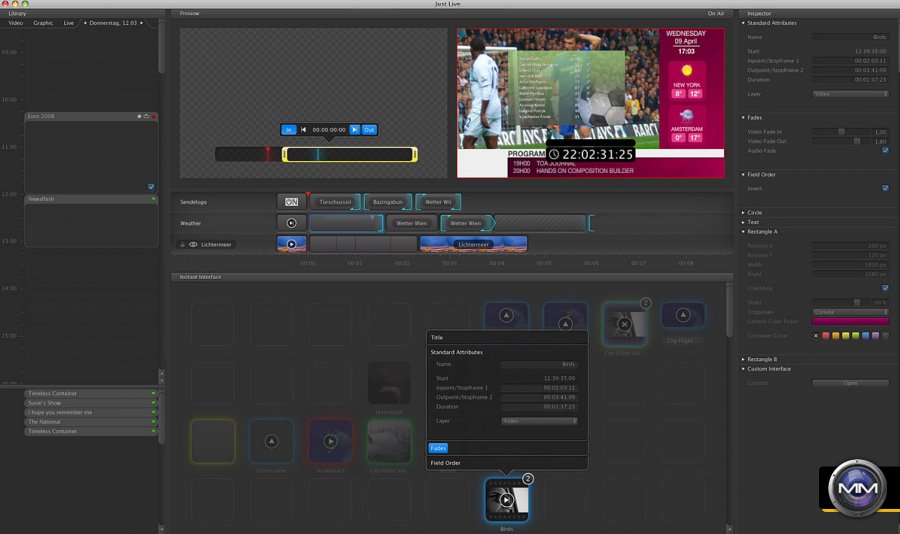Click the magenta Generic Color Picker swatch

pyautogui.click(x=849, y=321)
